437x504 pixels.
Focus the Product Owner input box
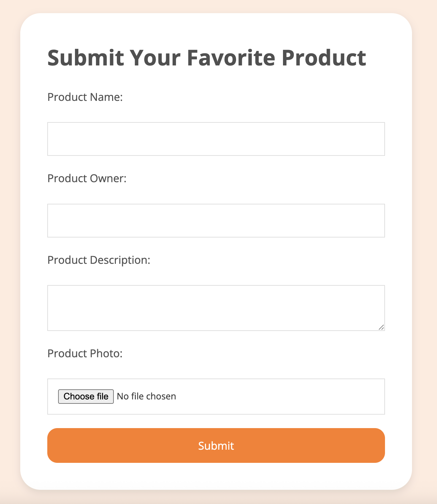(216, 221)
